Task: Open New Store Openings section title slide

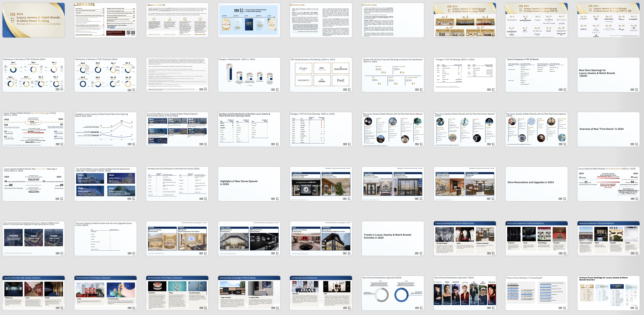Action: (608, 75)
